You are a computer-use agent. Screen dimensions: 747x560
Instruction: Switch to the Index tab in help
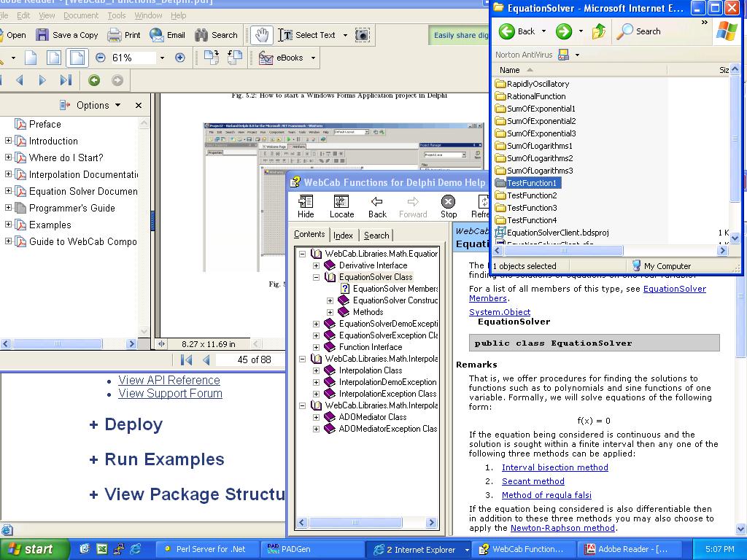click(x=343, y=236)
